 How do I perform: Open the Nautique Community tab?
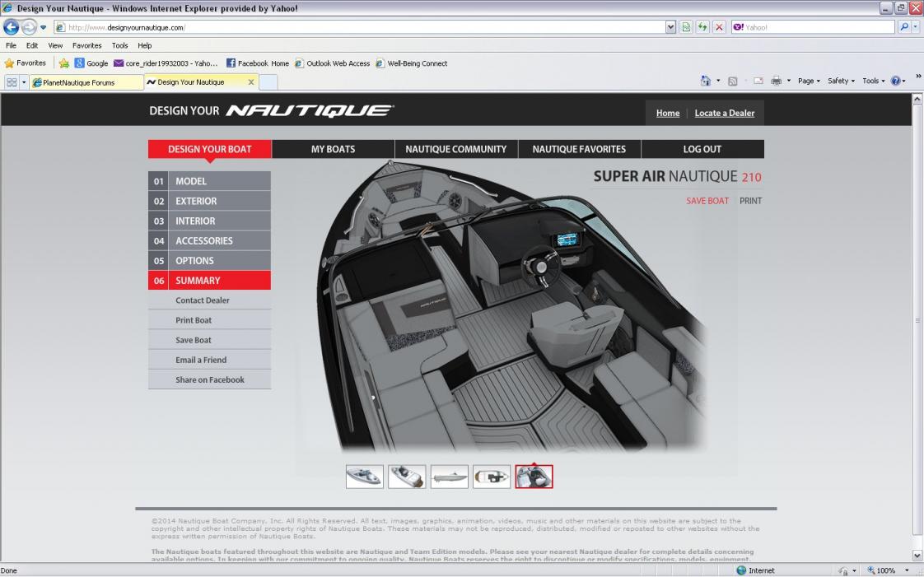point(456,149)
